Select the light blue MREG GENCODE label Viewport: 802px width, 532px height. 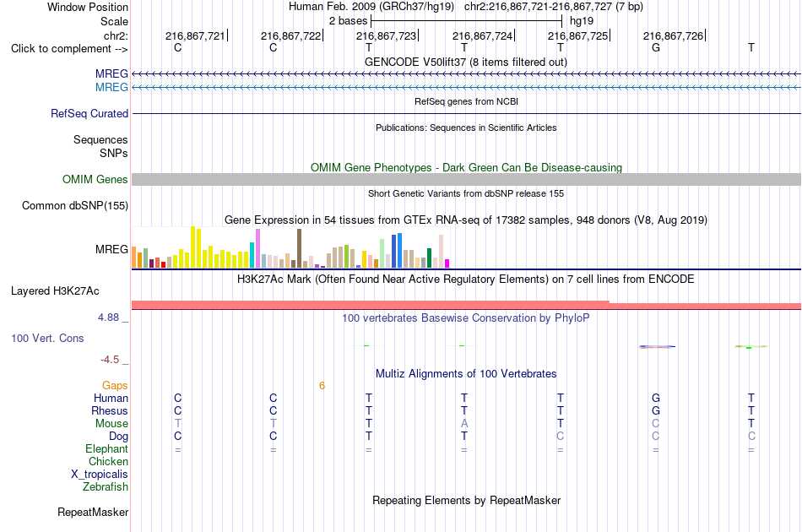(111, 87)
